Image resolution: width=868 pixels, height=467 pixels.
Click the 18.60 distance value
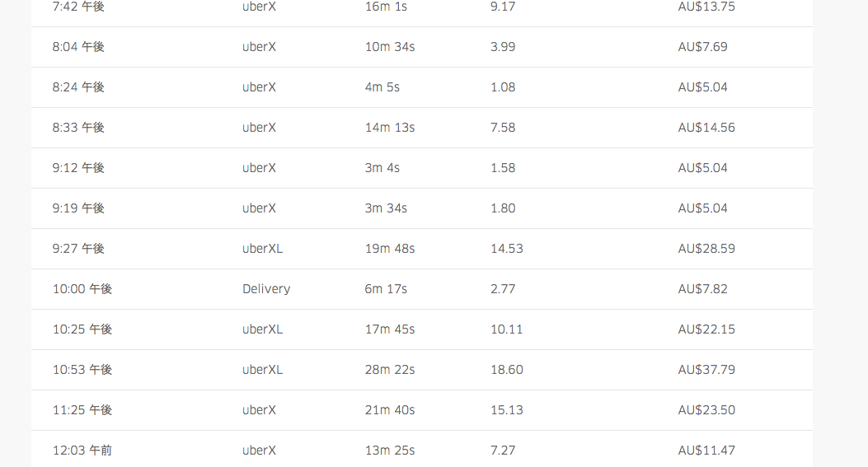tap(506, 370)
